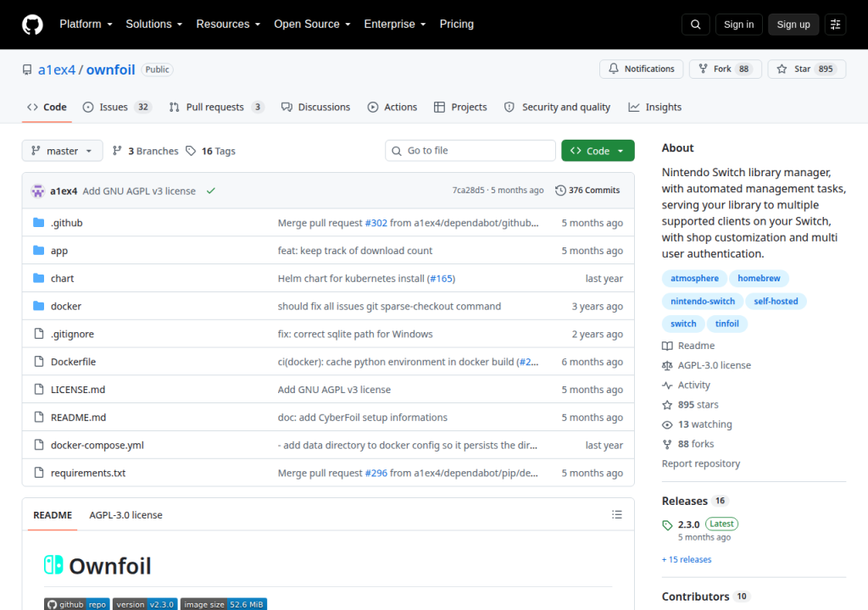Click Report repository link
Screen dimensions: 868x610
(x=701, y=463)
